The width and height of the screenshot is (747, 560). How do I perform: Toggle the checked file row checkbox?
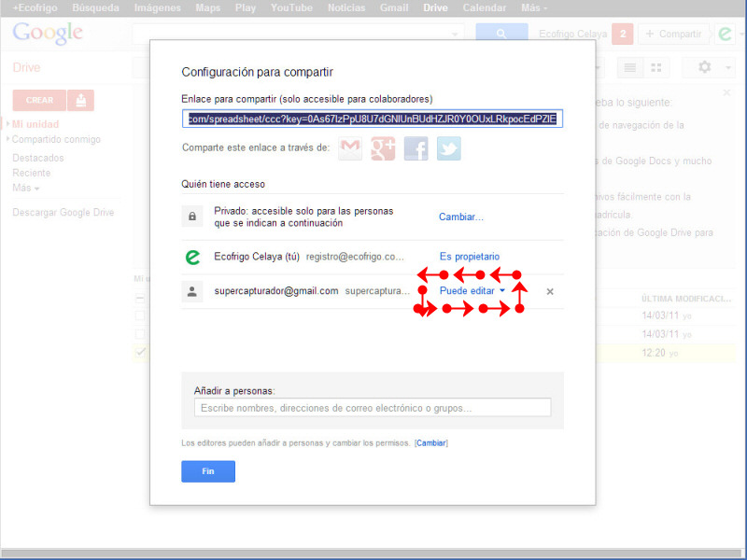click(140, 353)
